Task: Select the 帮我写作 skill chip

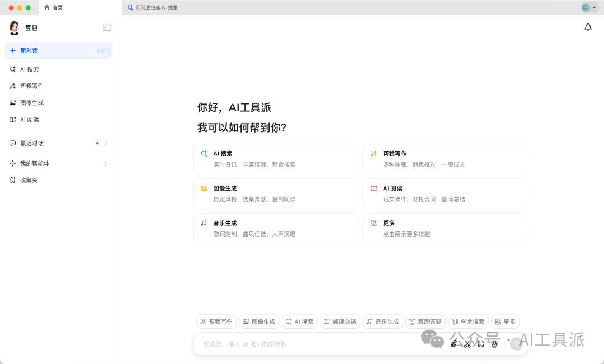Action: point(216,322)
